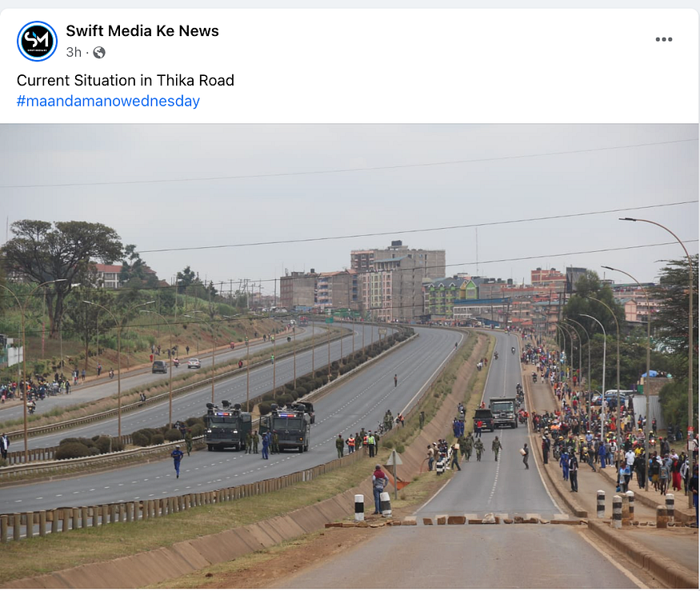The image size is (700, 591).
Task: Click the silver car on far left carriageway
Action: coord(194,363)
